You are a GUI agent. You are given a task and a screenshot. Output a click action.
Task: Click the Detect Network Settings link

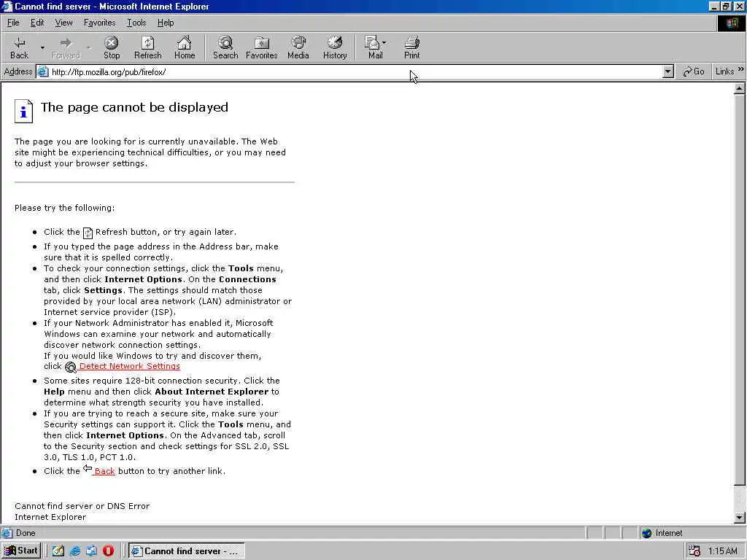pyautogui.click(x=130, y=366)
